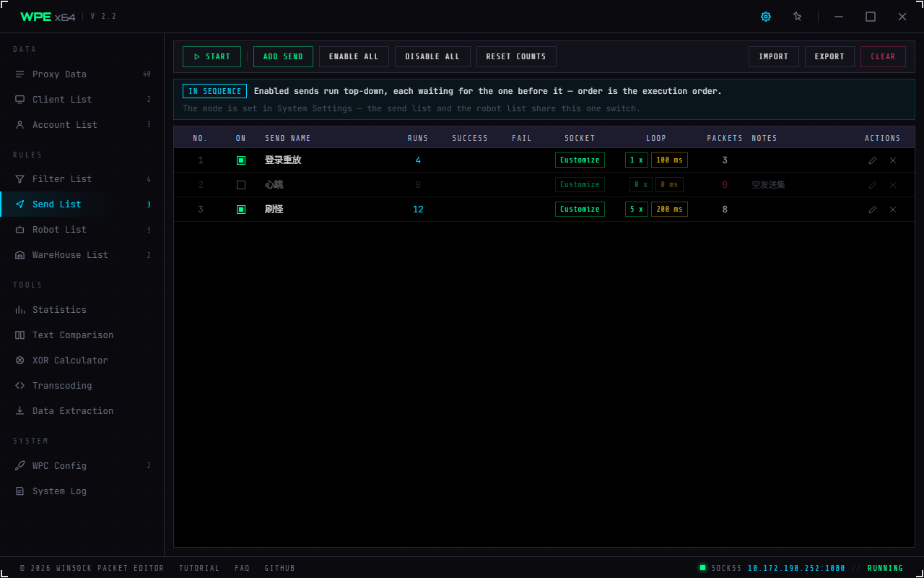Viewport: 924px width, 578px height.
Task: Delete the 心跳 send entry
Action: click(893, 185)
